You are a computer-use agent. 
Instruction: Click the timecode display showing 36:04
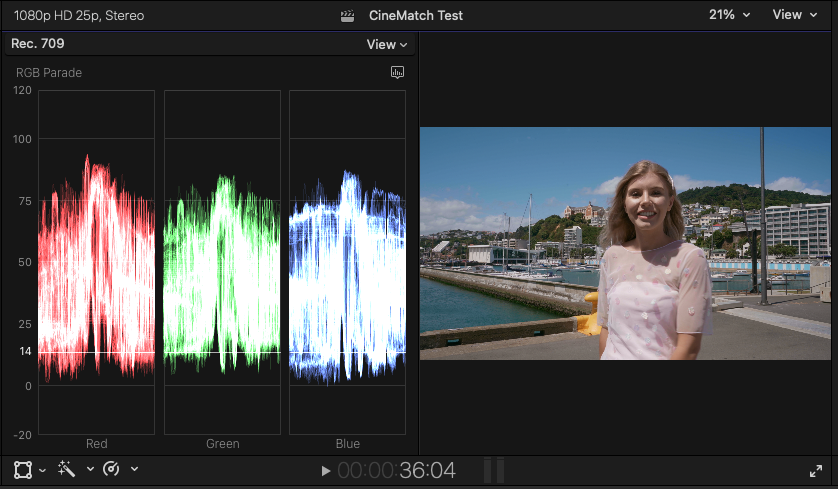point(396,470)
